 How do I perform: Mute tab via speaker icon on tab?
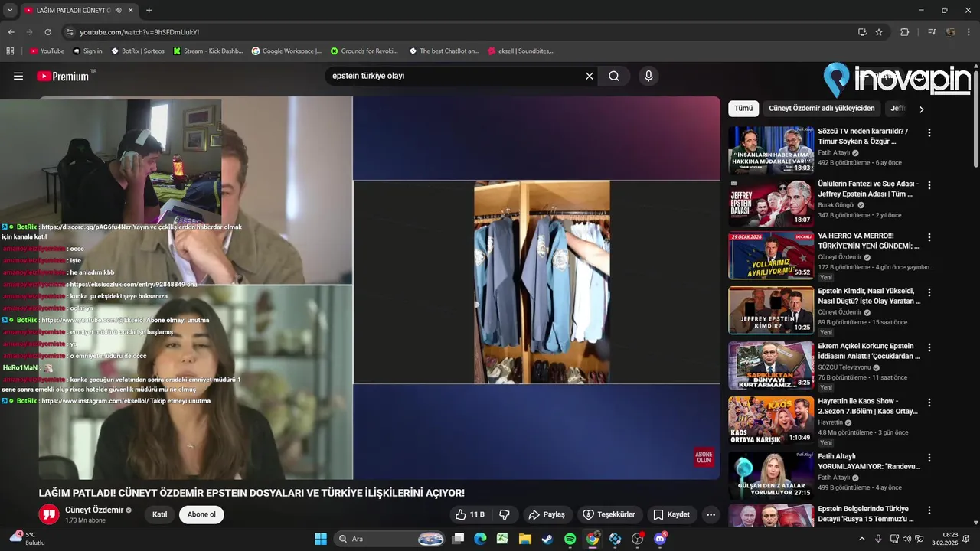(118, 10)
